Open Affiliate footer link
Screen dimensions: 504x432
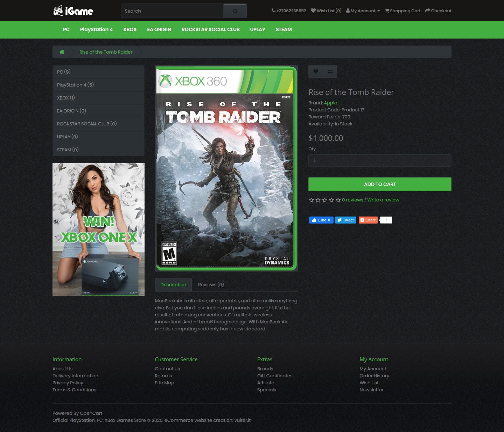click(x=266, y=383)
